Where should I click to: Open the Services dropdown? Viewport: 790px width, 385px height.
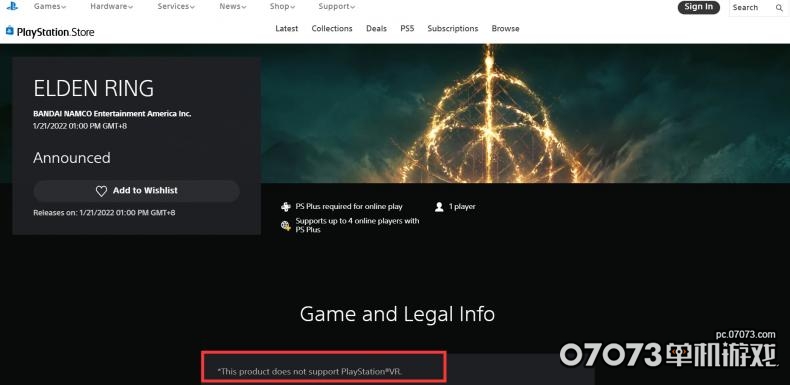(x=176, y=7)
